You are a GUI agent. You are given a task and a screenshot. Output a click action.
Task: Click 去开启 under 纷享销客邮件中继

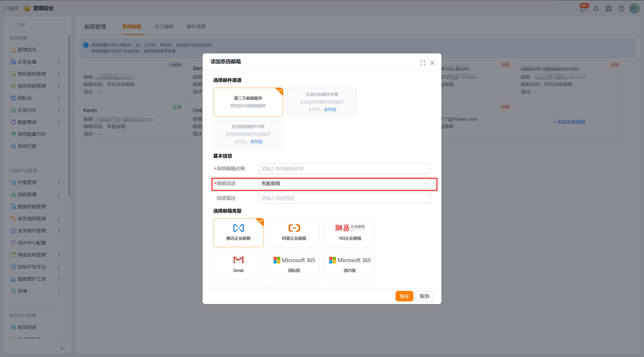256,142
